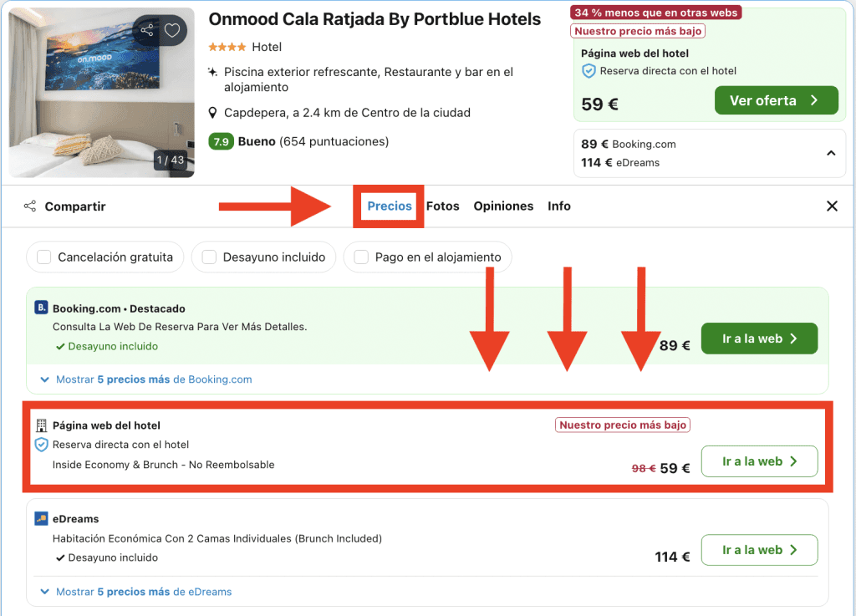Click the heart favorite icon on photo

tap(171, 31)
